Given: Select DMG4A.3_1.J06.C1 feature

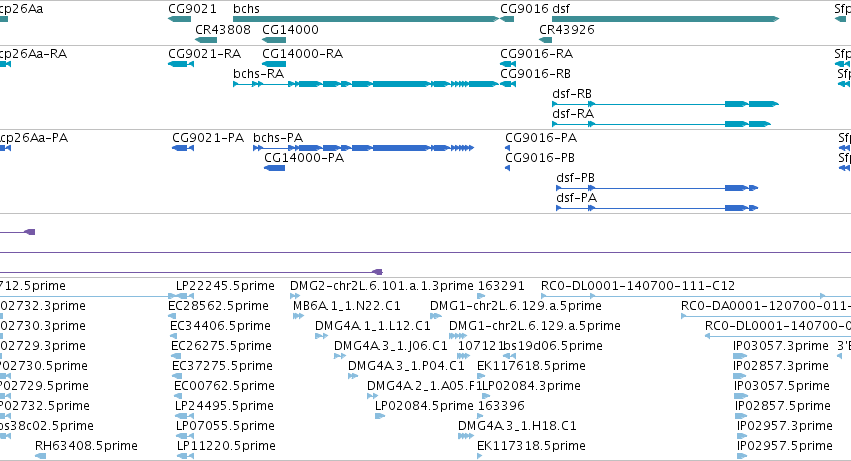Looking at the screenshot, I should point(391,346).
